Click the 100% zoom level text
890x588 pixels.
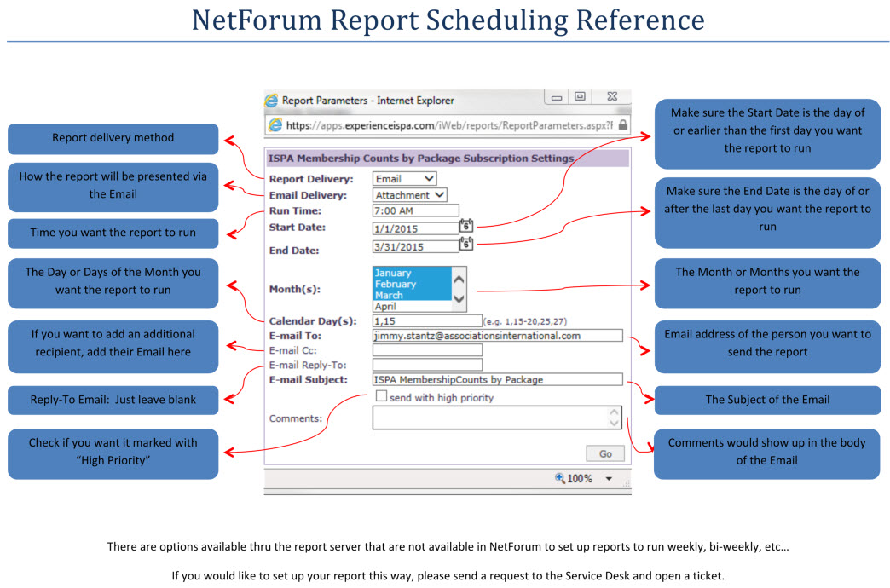tap(580, 478)
